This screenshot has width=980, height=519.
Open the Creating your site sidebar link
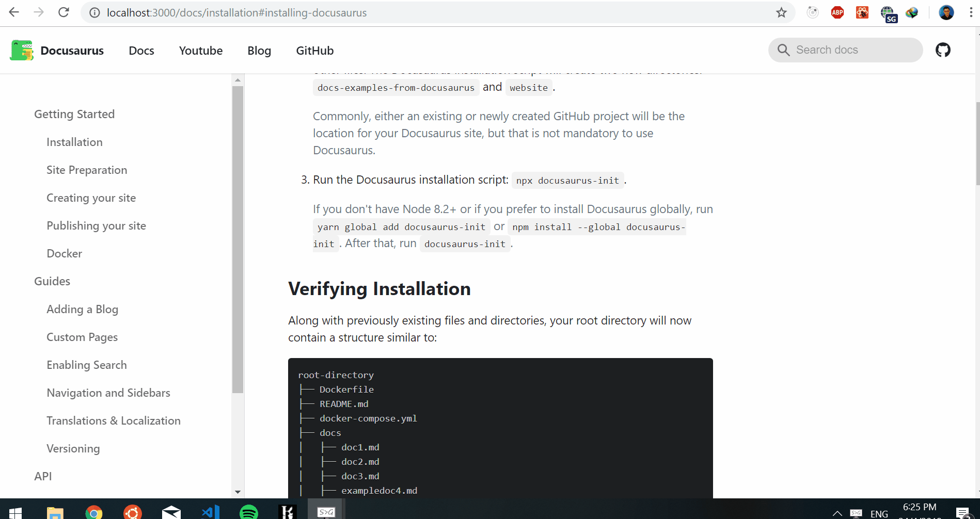coord(91,198)
